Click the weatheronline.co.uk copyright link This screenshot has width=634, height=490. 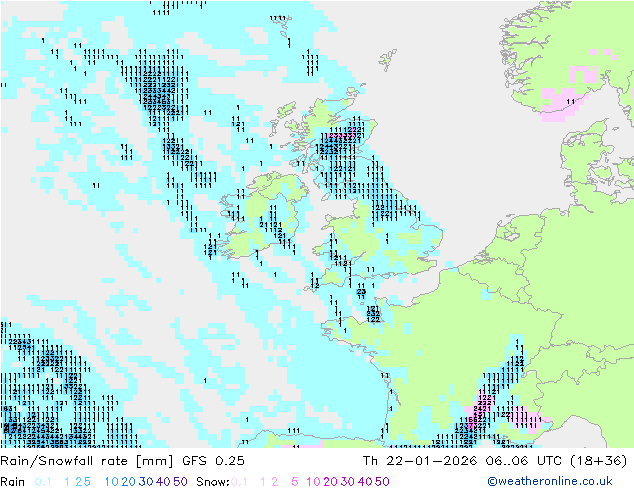tap(550, 481)
